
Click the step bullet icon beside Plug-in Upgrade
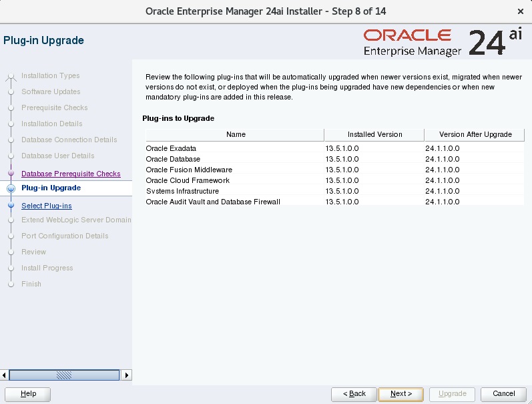point(11,188)
